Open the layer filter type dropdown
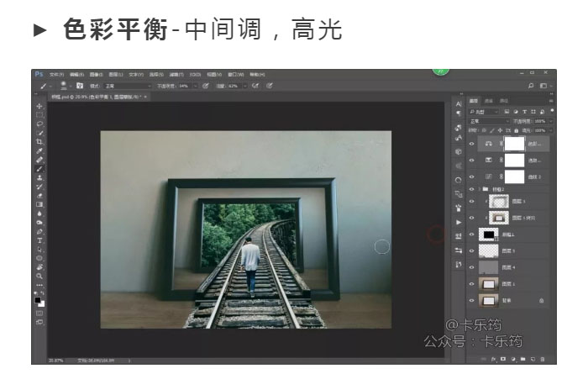The height and width of the screenshot is (374, 588). [484, 112]
